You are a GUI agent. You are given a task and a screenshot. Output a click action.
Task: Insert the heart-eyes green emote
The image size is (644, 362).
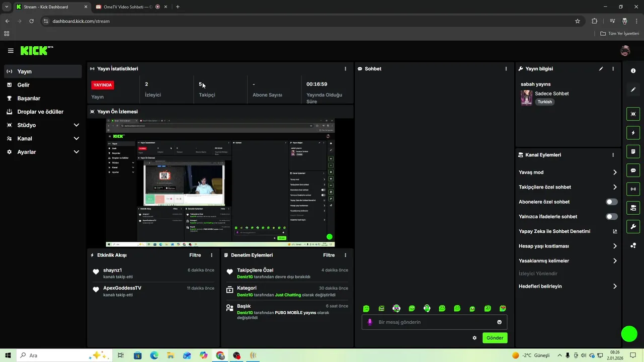[503, 309]
